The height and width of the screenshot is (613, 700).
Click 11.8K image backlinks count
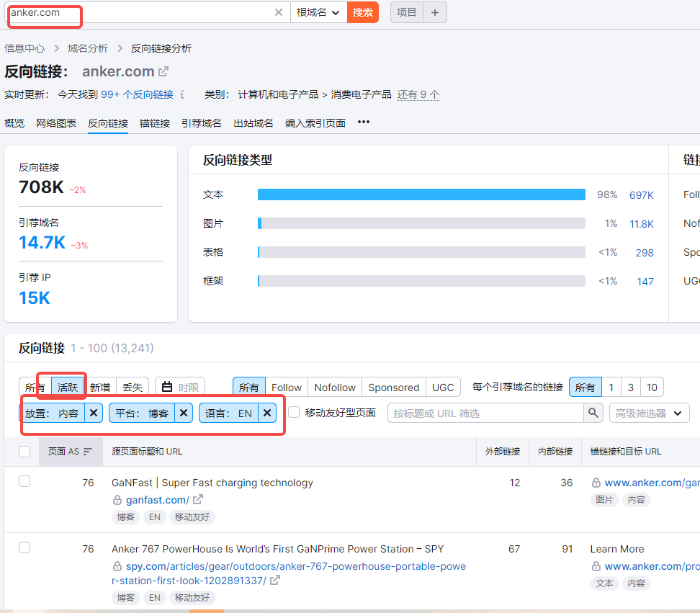(642, 224)
